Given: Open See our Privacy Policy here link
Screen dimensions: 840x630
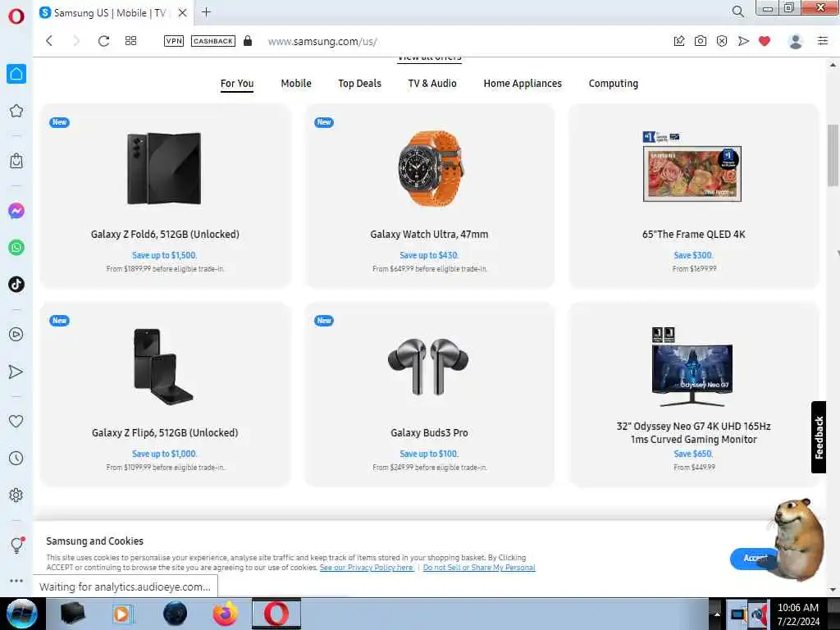Looking at the screenshot, I should (x=367, y=568).
